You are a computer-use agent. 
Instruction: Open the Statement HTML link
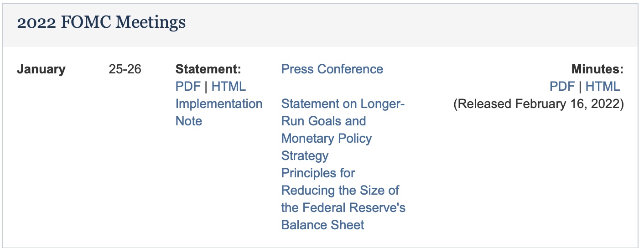(x=229, y=86)
